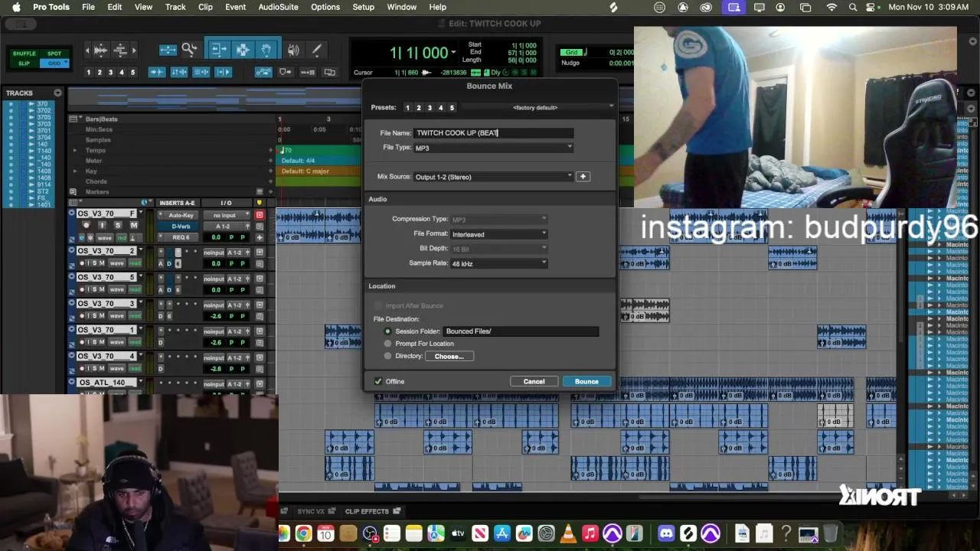Click zoom preset 3 in toolbar
980x551 pixels.
click(110, 72)
